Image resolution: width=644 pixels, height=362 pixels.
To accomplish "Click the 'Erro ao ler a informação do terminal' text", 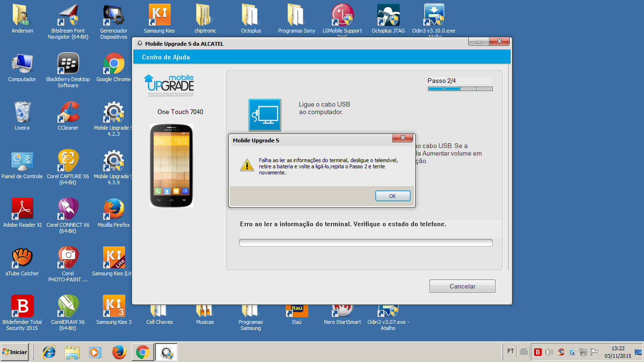I will click(x=343, y=224).
